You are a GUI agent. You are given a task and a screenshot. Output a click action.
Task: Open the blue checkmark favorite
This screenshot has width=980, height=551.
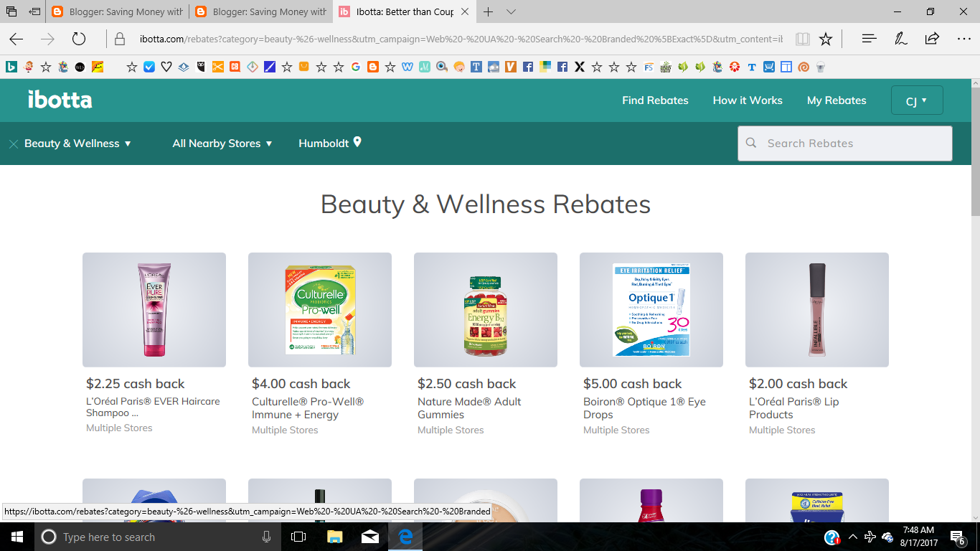coord(149,67)
